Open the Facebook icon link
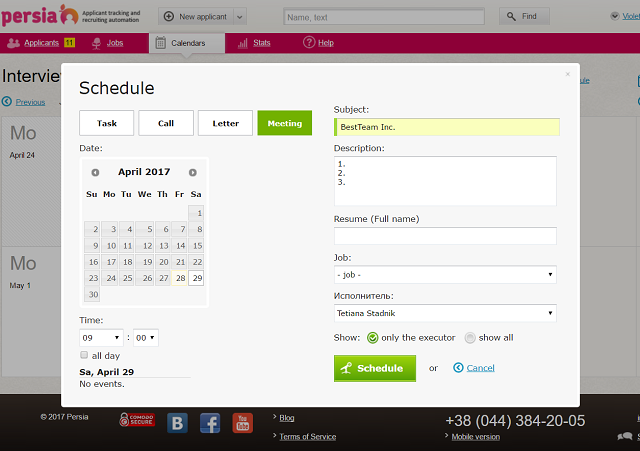The height and width of the screenshot is (451, 640). pos(210,422)
